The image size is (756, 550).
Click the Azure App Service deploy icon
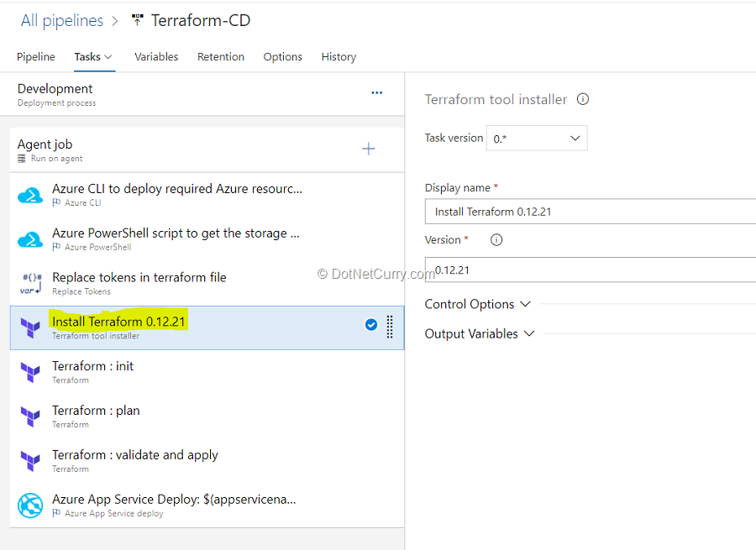(30, 505)
